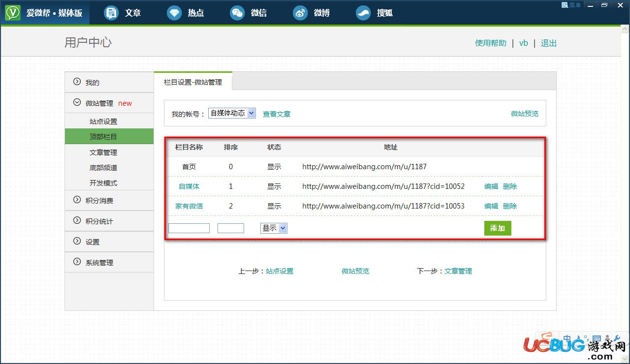Click the 栏目设置-微站管理 tab
This screenshot has width=630, height=364.
[193, 82]
